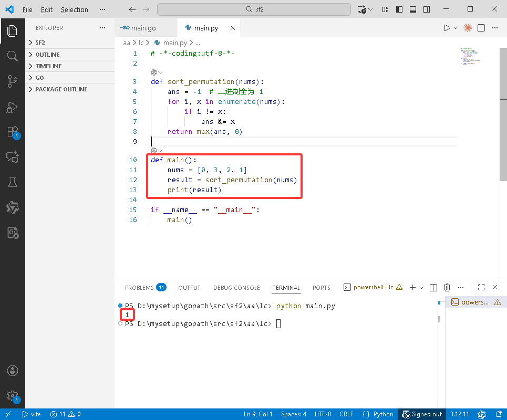Screen dimensions: 507x420
Task: Close the bottom panel
Action: coord(495,287)
